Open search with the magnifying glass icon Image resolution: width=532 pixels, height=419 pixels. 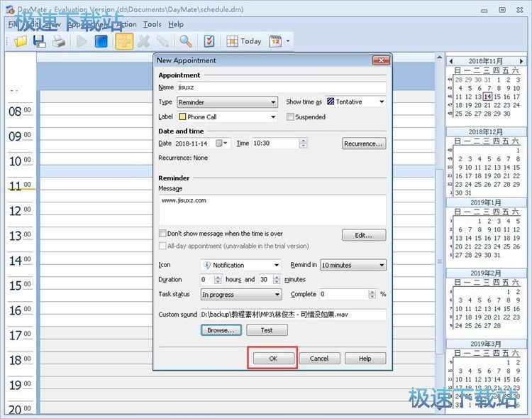click(186, 41)
